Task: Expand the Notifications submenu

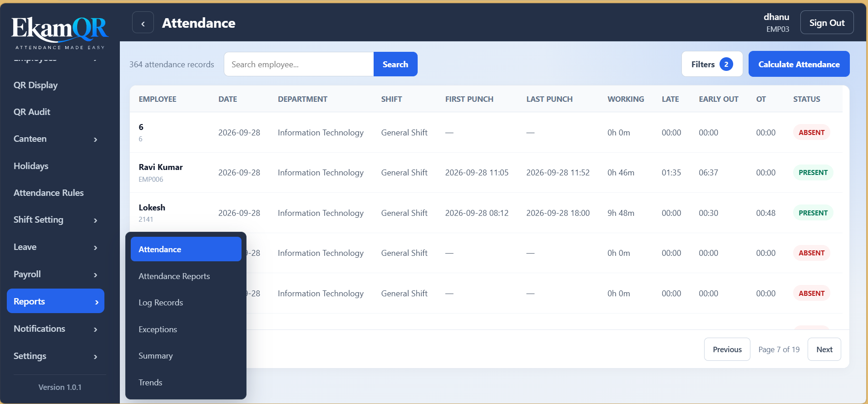Action: click(x=55, y=329)
